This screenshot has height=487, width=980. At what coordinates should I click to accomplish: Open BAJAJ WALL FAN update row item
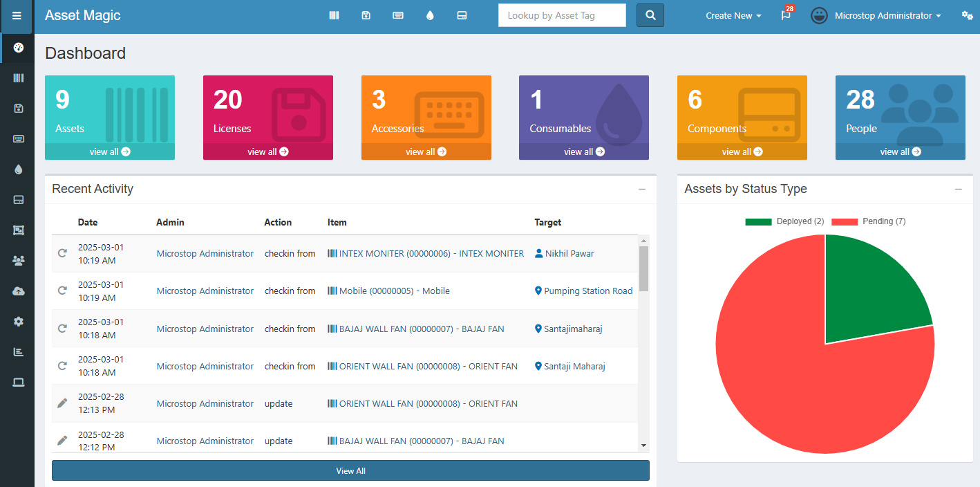point(416,441)
